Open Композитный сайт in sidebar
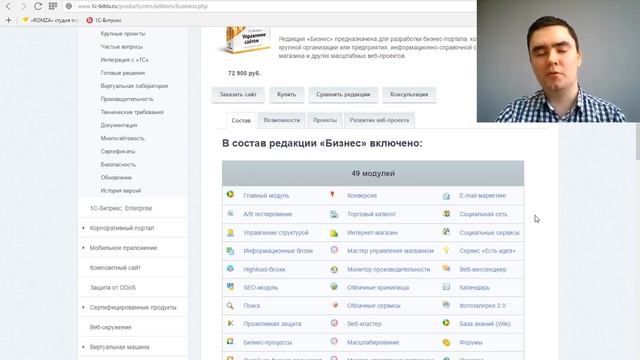The height and width of the screenshot is (360, 640). [115, 268]
